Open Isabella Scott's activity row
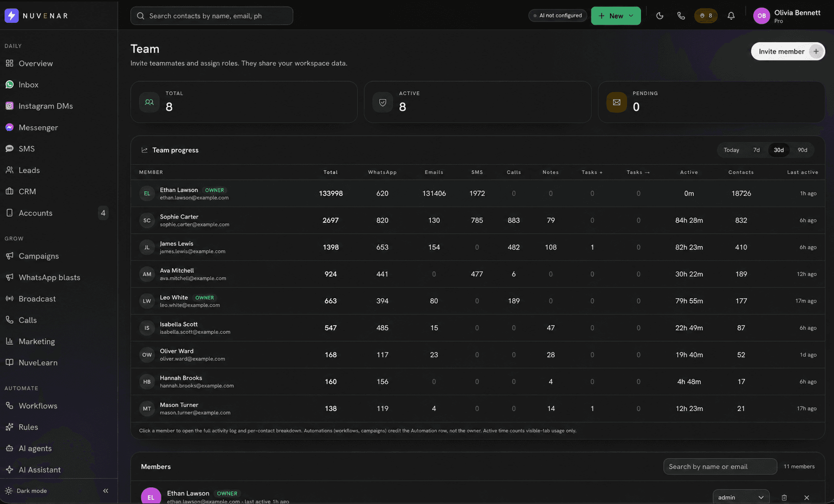The width and height of the screenshot is (834, 504). click(x=478, y=328)
